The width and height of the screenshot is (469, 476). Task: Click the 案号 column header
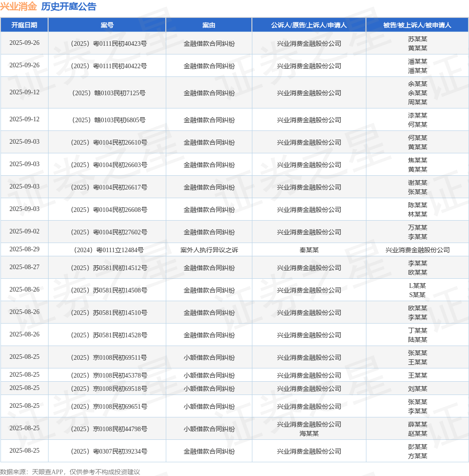tap(107, 25)
